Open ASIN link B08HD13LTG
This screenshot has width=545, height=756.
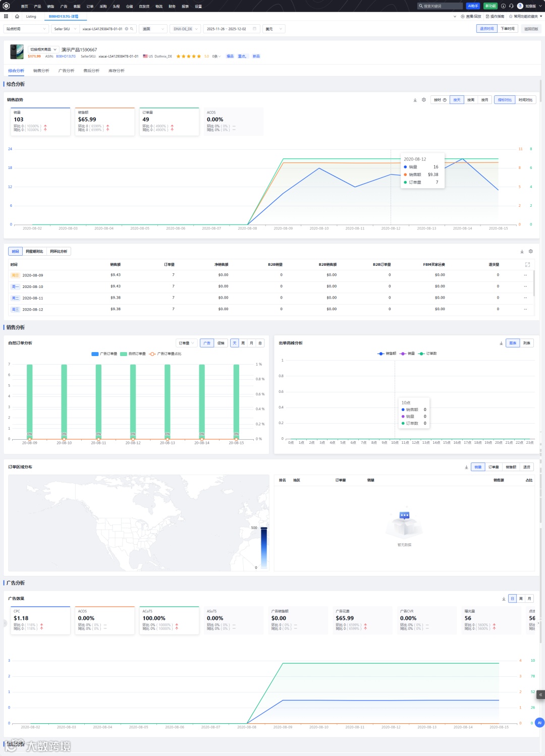pyautogui.click(x=66, y=56)
